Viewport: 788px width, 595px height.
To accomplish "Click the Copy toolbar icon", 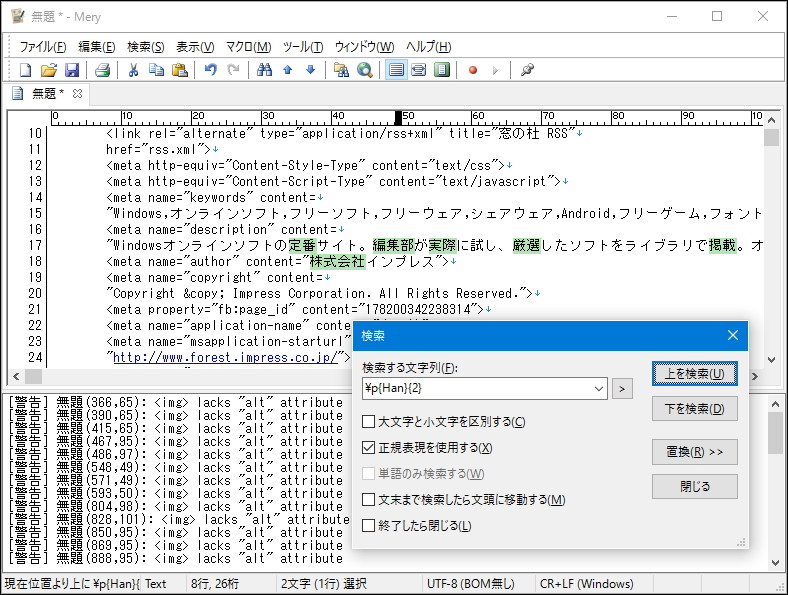I will click(156, 70).
